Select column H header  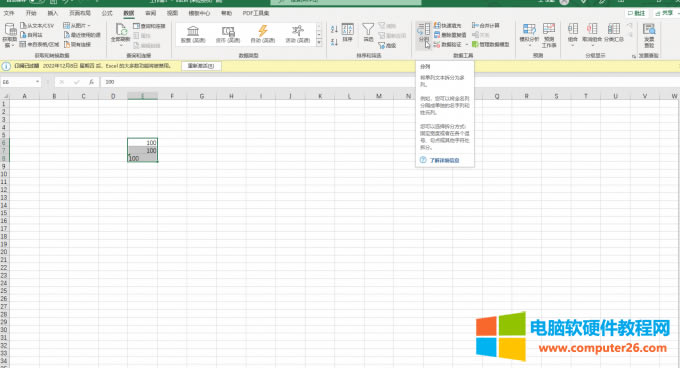pos(231,96)
